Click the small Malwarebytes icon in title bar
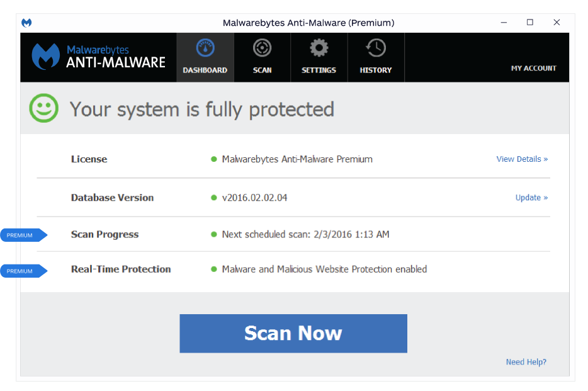The image size is (588, 391). (x=26, y=23)
